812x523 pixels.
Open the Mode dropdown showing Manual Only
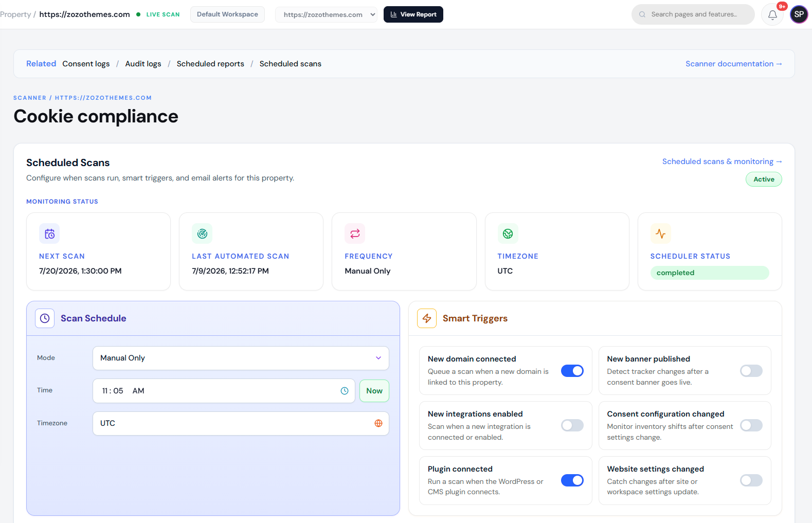(x=241, y=358)
